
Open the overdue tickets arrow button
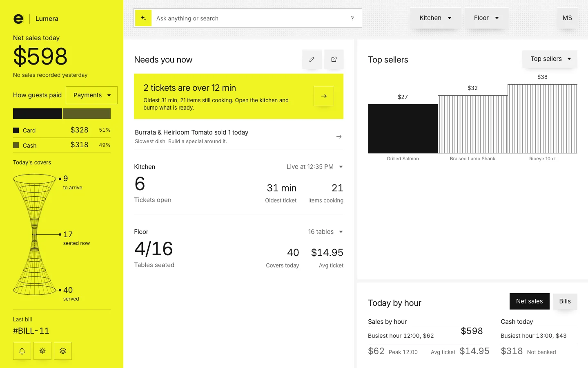click(324, 96)
